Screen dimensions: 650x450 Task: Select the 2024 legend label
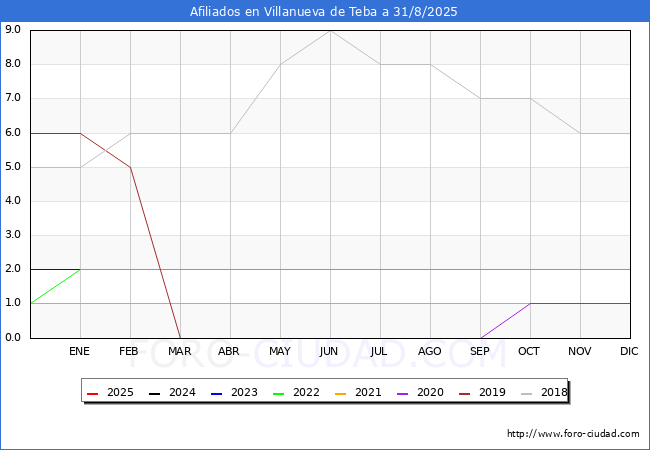182,392
